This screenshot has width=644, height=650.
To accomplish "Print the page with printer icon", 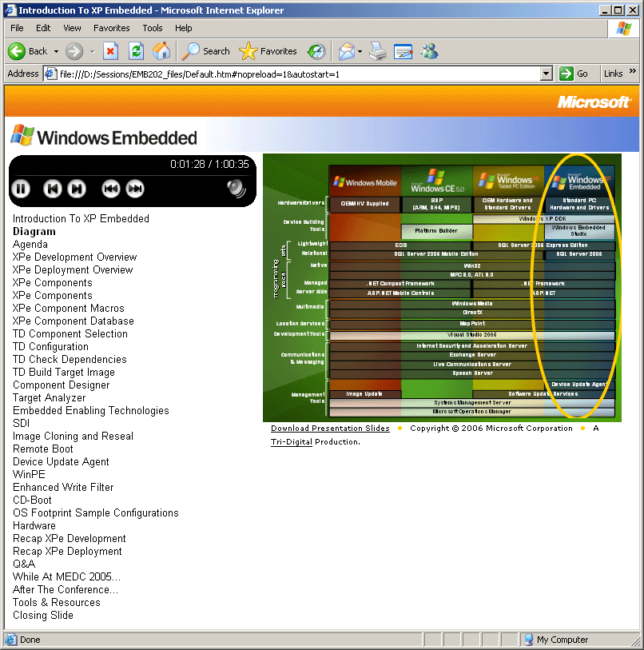I will [x=378, y=51].
